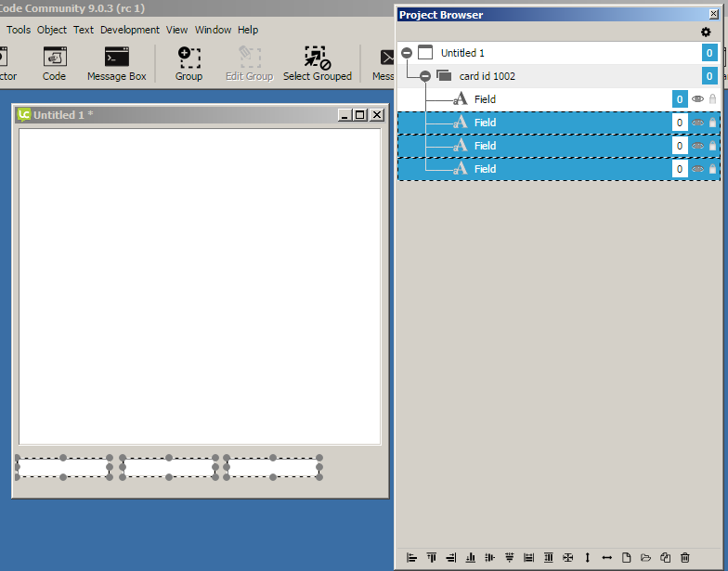Click script count badge of unselected Field

(680, 99)
